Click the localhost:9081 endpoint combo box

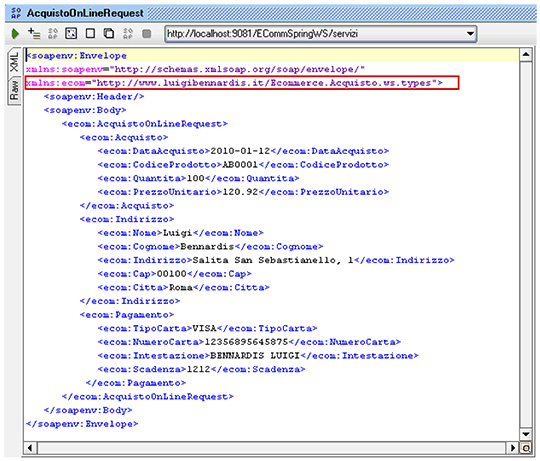coord(320,34)
